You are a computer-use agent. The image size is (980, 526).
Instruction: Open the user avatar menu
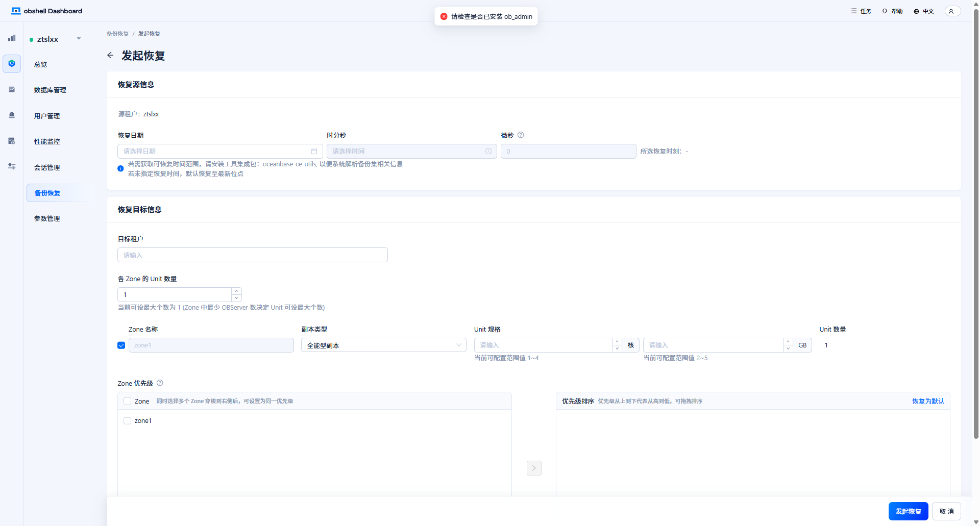(x=952, y=11)
